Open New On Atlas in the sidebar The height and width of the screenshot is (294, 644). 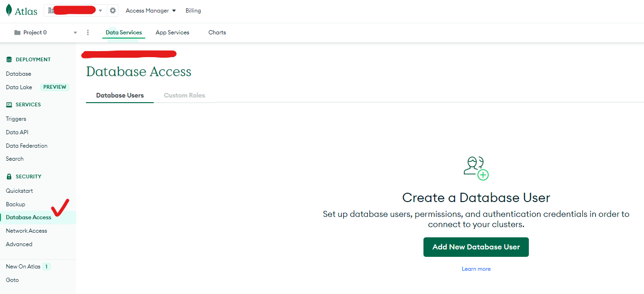(23, 267)
